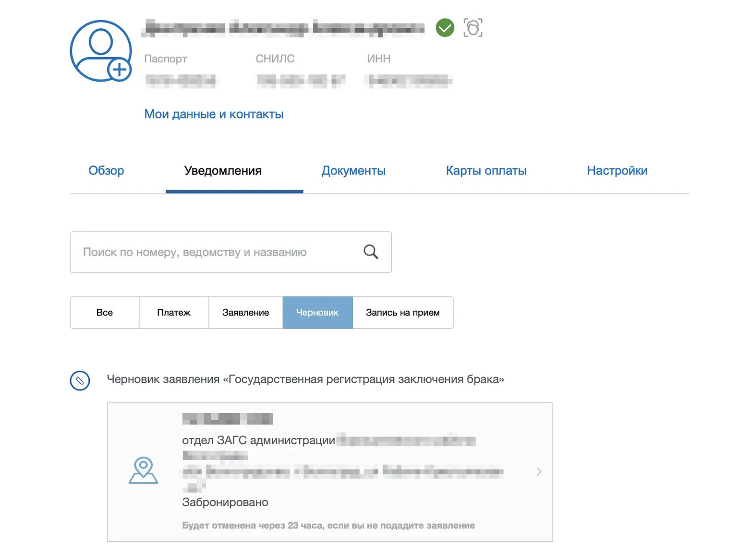The image size is (750, 560).
Task: Go to the Карты оплаты tab
Action: coord(486,170)
